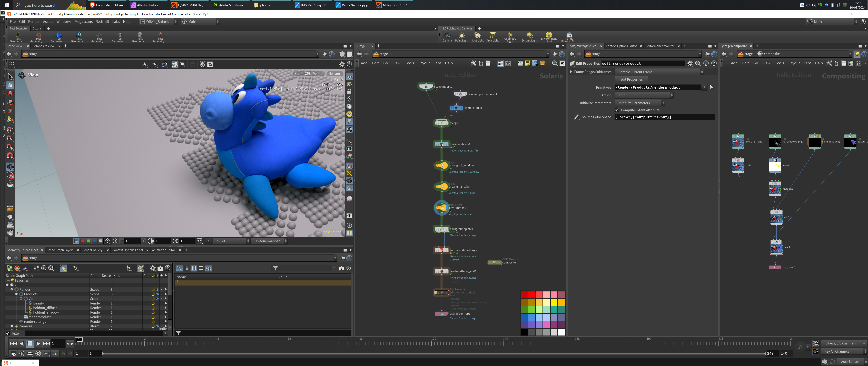Open the Redshift menu

click(102, 22)
